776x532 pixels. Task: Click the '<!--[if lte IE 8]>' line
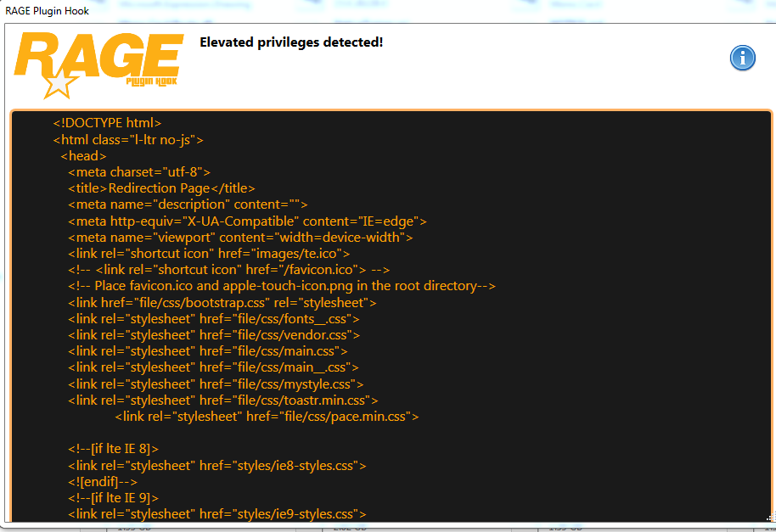tap(113, 449)
